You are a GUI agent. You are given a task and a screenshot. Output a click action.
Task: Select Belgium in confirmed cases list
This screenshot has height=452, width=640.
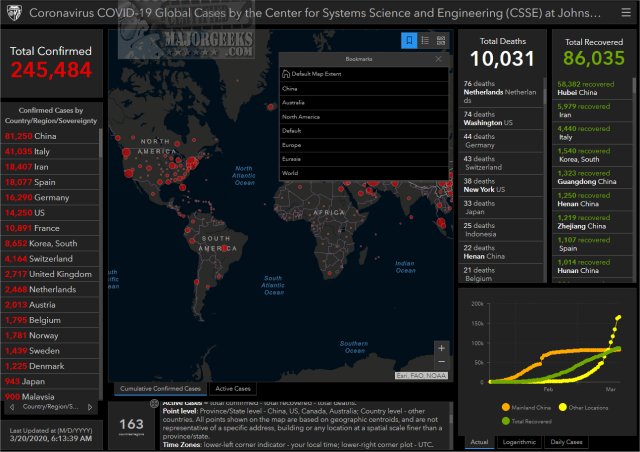pyautogui.click(x=50, y=320)
